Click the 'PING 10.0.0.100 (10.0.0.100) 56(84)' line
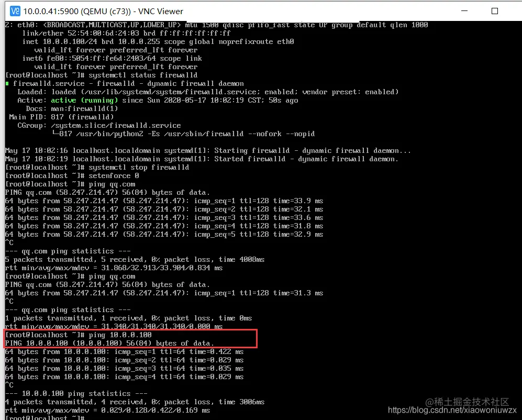 pyautogui.click(x=109, y=343)
